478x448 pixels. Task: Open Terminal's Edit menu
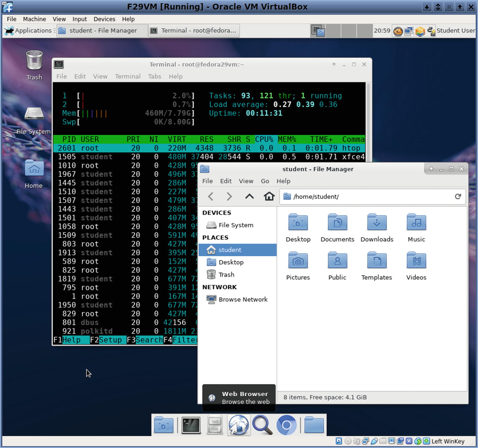[80, 77]
